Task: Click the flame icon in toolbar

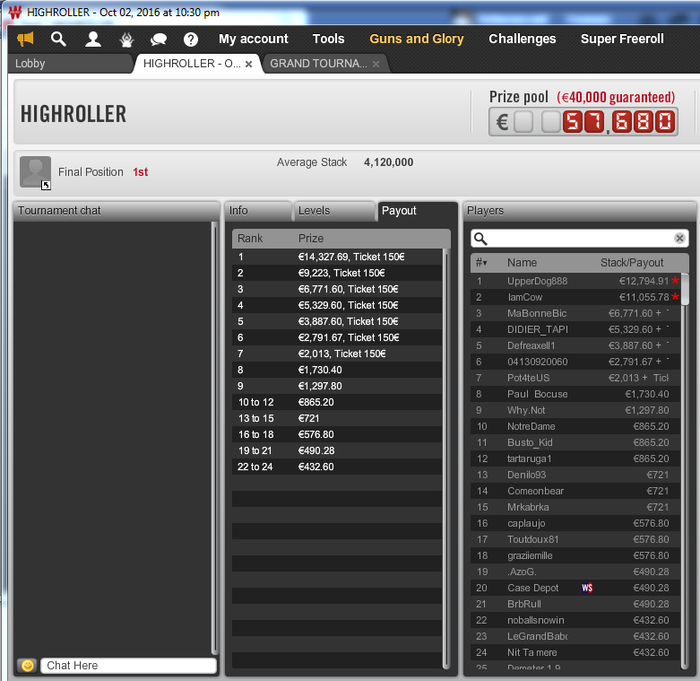Action: 127,40
